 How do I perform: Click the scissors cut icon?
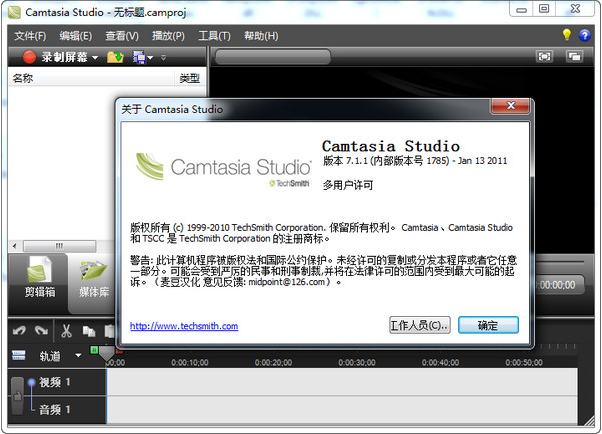coord(66,330)
